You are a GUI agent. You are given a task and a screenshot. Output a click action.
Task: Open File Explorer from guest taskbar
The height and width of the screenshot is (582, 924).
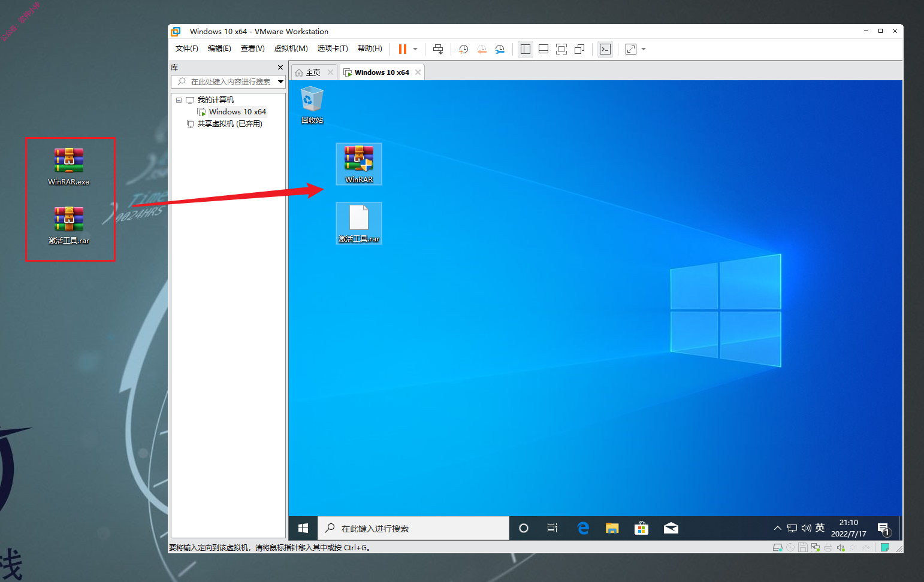tap(612, 528)
